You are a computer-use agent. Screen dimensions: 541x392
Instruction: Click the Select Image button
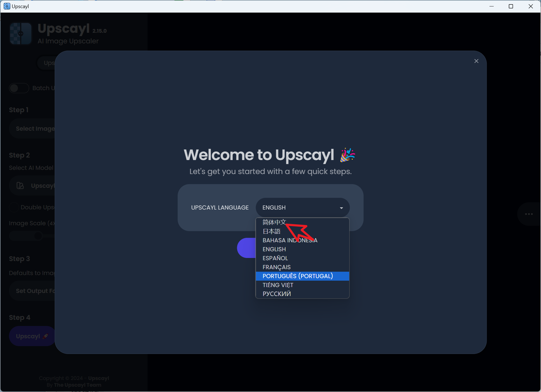coord(32,129)
